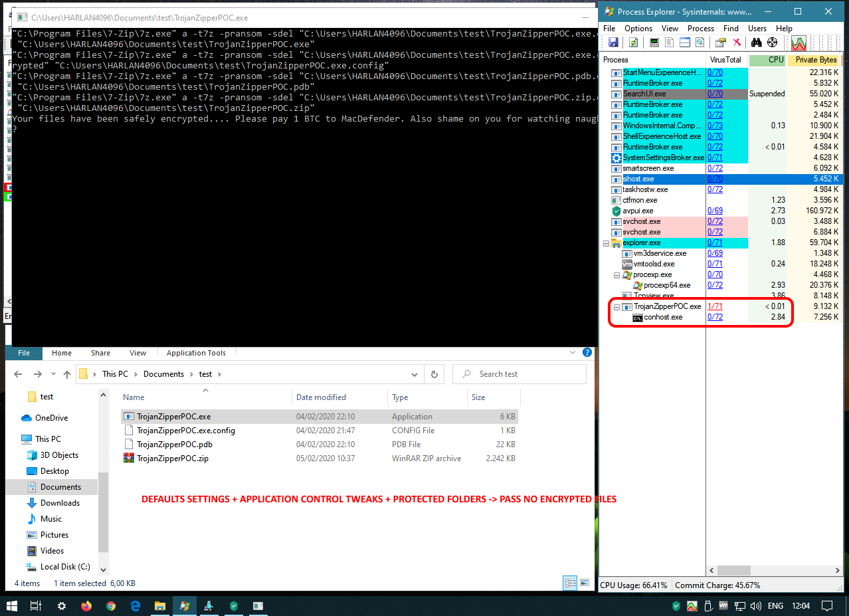
Task: Click the blue Help icon in File Explorer
Action: point(587,353)
